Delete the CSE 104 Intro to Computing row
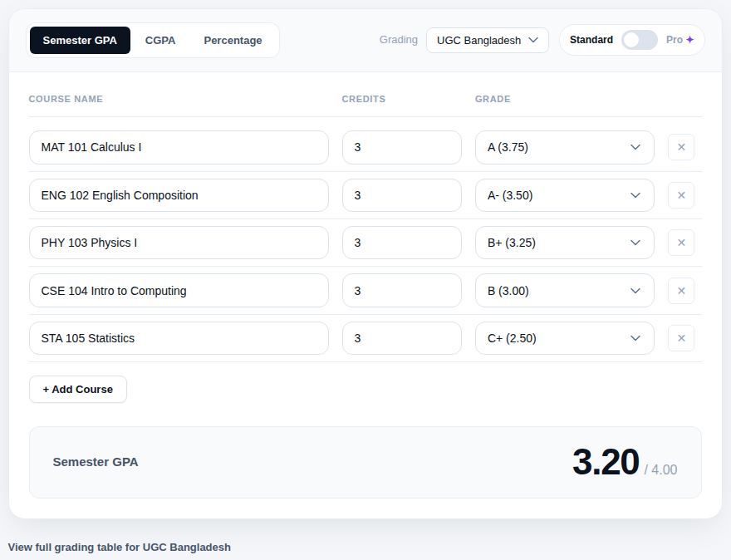Screen dimensions: 731x560 coord(680,291)
